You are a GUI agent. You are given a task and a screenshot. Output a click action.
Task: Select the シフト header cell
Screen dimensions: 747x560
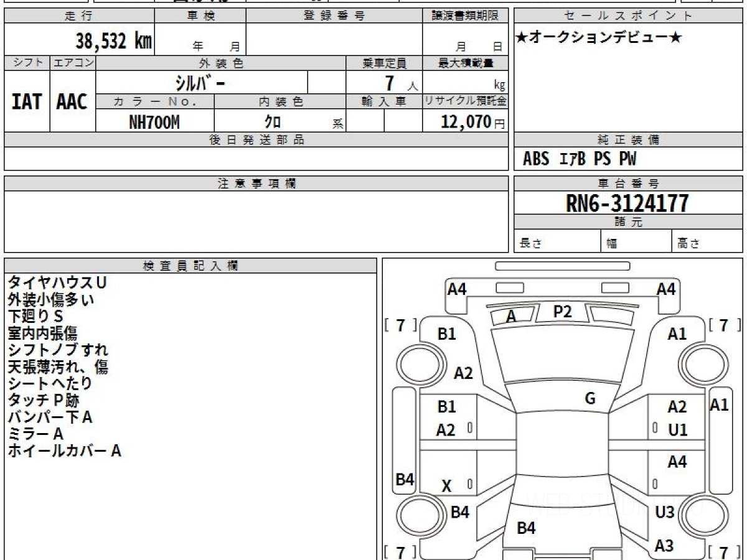click(x=27, y=63)
